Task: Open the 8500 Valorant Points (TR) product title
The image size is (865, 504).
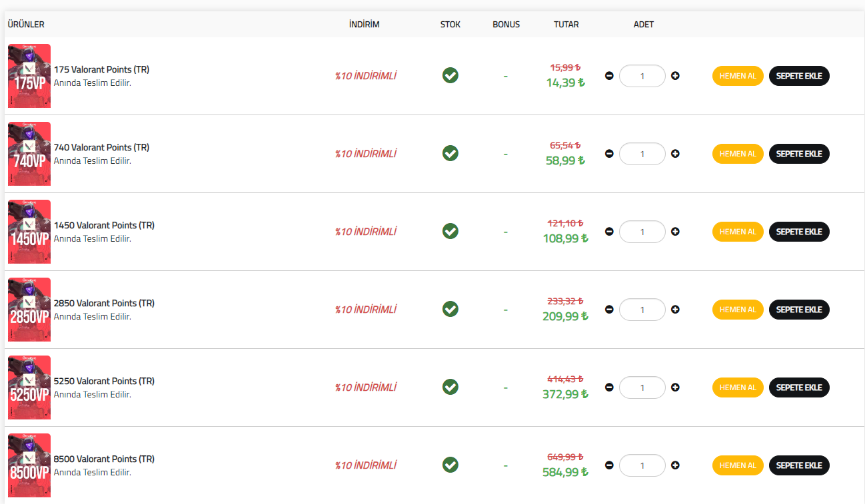Action: coord(104,459)
